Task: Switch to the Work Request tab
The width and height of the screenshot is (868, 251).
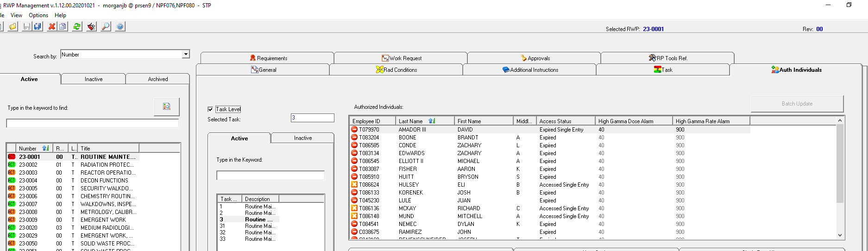Action: 401,58
